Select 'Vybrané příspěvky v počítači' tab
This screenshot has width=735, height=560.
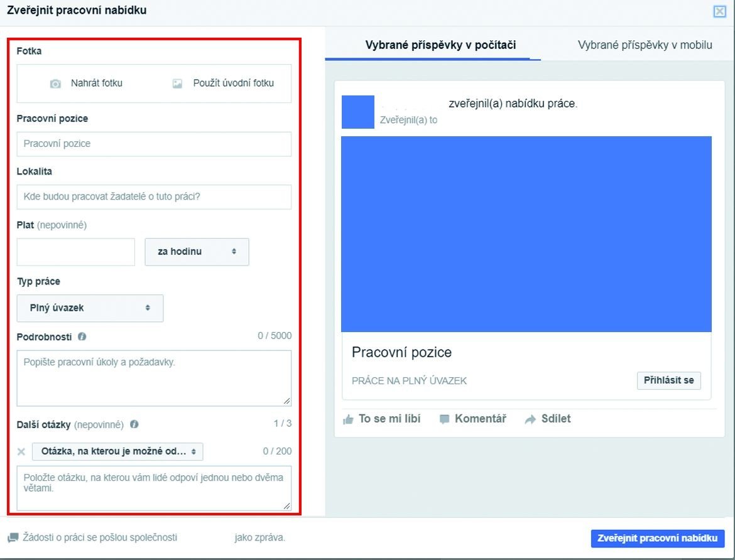[440, 45]
